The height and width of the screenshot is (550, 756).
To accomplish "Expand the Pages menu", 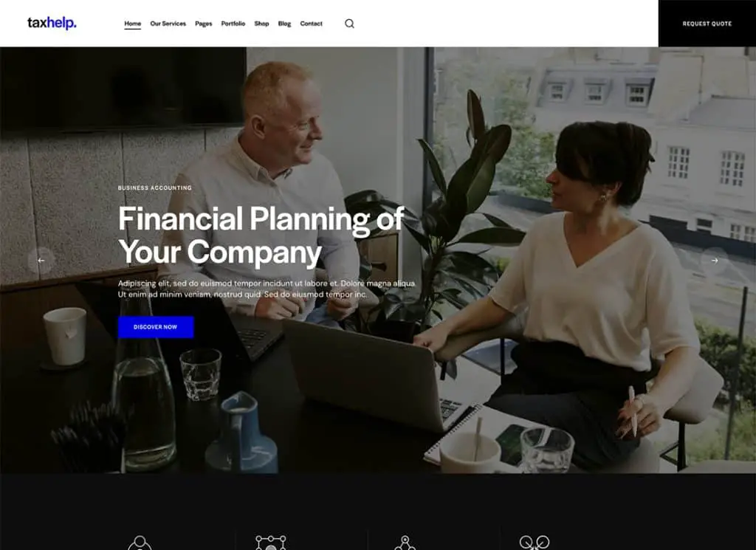I will point(204,24).
